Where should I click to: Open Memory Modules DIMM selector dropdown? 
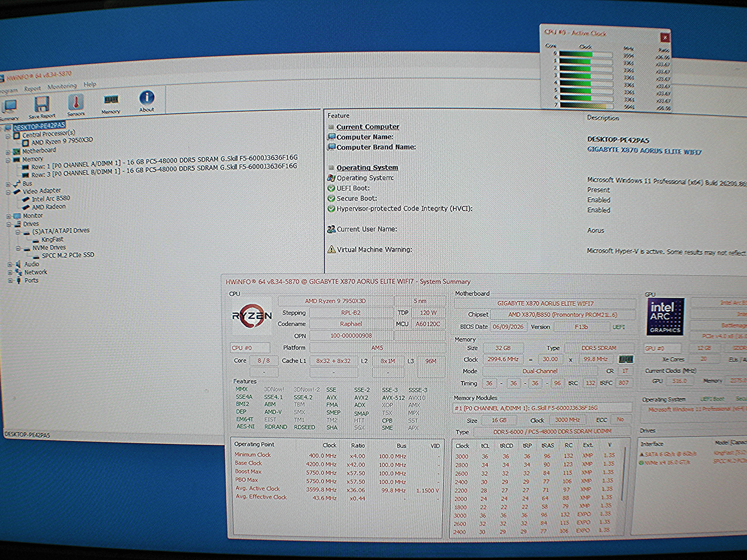coord(542,408)
